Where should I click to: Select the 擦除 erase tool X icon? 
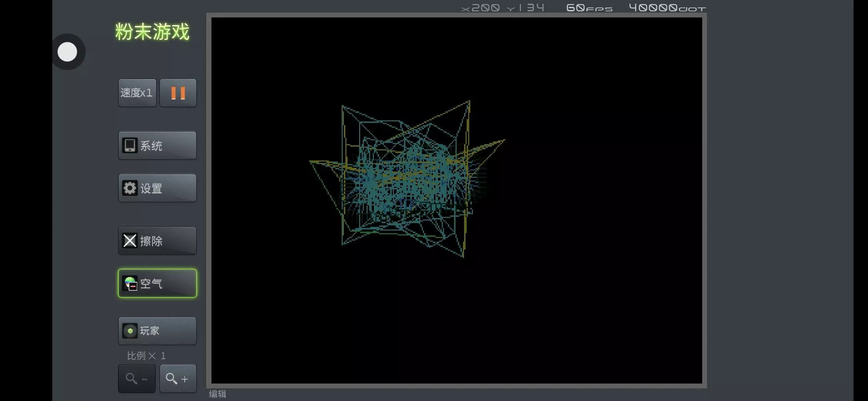pyautogui.click(x=130, y=241)
